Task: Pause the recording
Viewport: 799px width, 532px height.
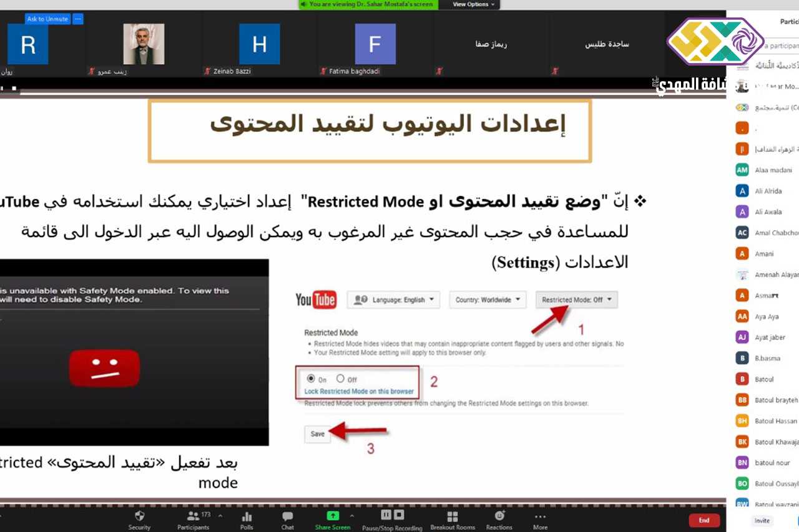Action: [386, 515]
